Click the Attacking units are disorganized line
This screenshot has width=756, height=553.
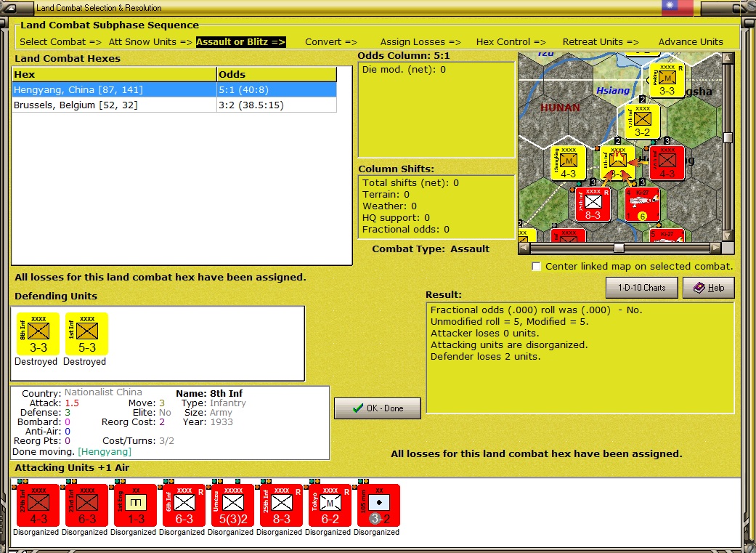click(x=509, y=345)
